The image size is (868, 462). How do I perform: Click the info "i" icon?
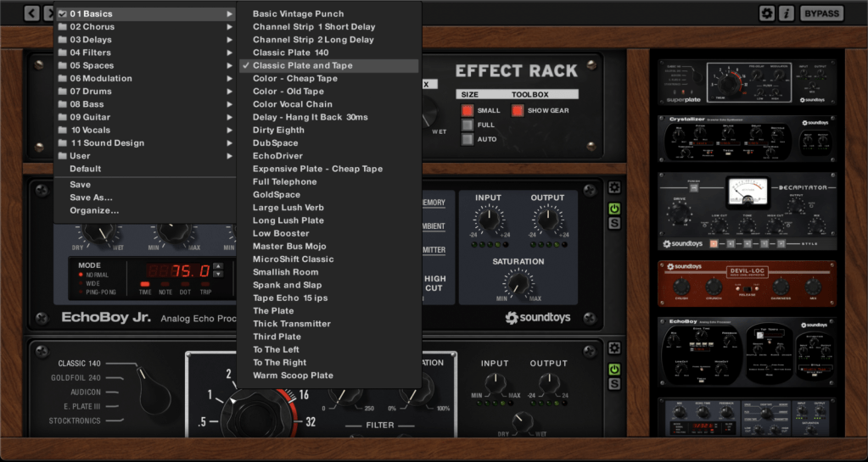tap(786, 13)
